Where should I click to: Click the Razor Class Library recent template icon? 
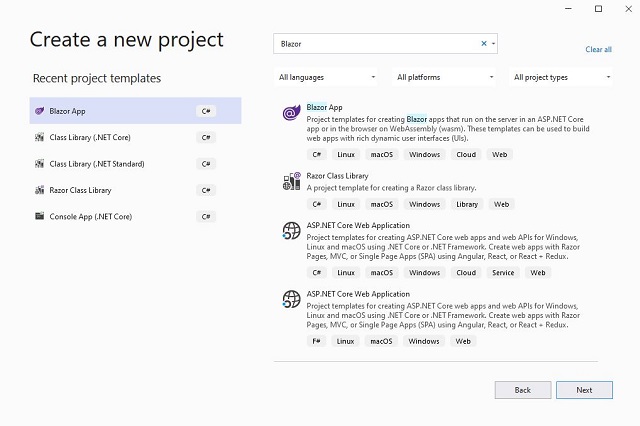[x=40, y=190]
